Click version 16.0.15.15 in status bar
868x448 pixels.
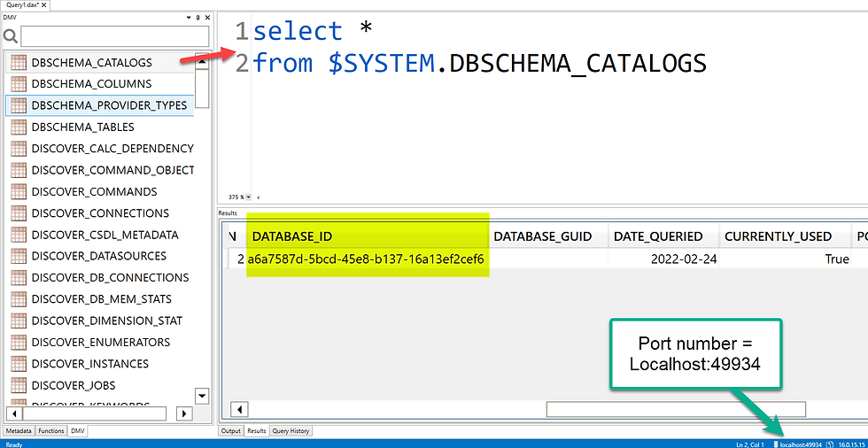coord(851,444)
